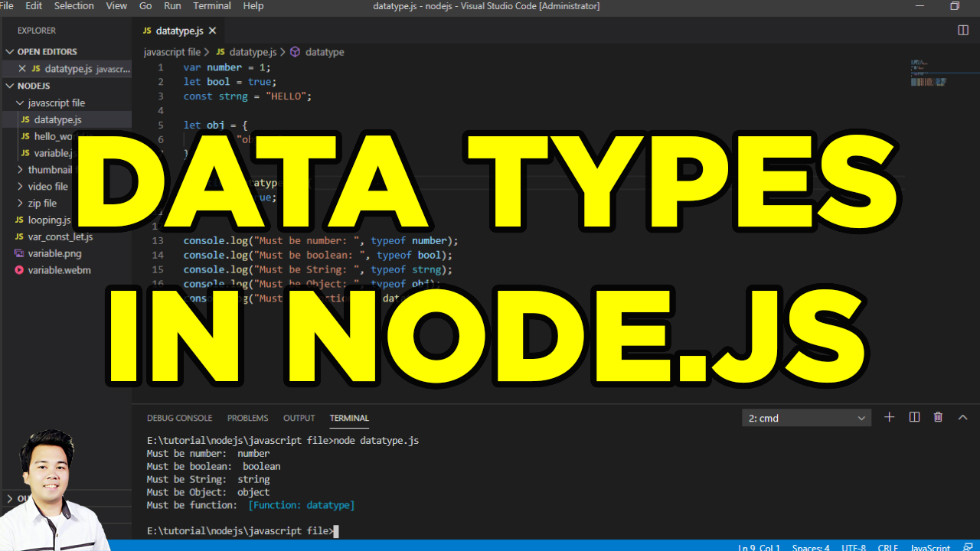Open the Go menu

click(x=145, y=6)
